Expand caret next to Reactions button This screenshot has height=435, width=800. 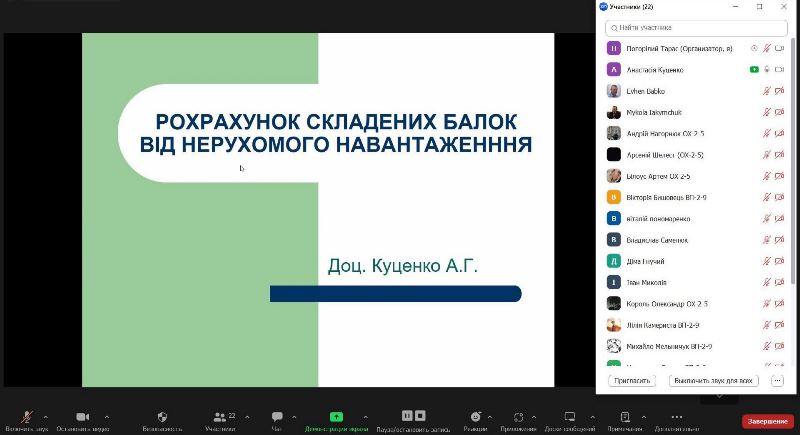point(490,417)
